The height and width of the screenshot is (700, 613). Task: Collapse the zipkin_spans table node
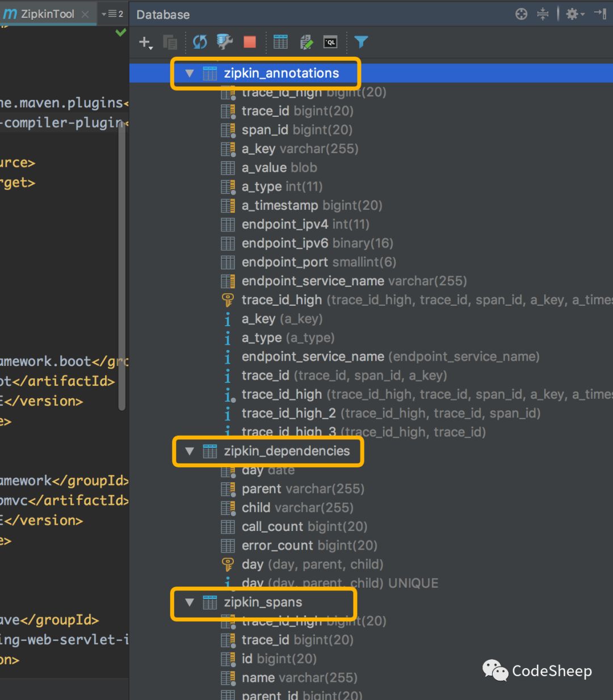pyautogui.click(x=190, y=602)
